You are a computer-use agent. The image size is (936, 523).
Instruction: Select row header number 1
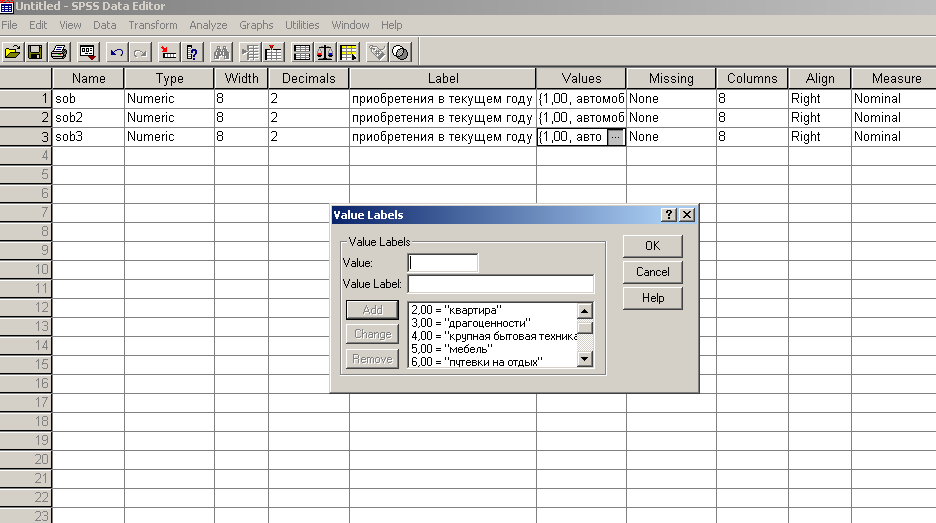point(26,99)
